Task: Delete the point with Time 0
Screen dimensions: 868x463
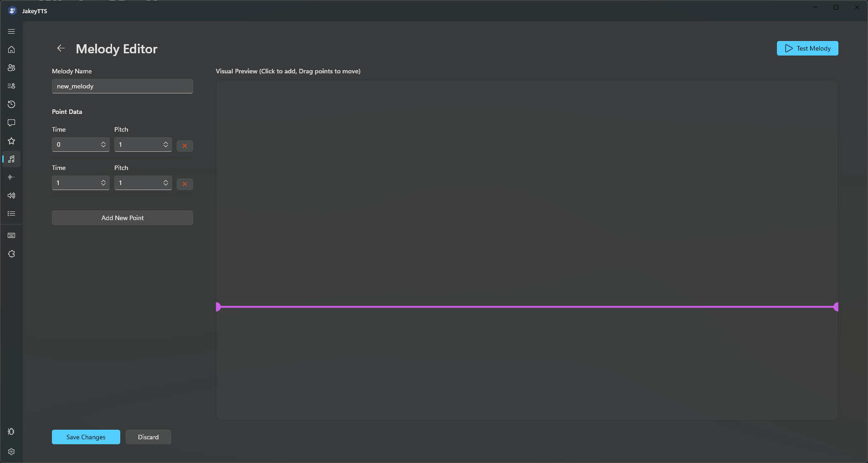Action: (x=185, y=146)
